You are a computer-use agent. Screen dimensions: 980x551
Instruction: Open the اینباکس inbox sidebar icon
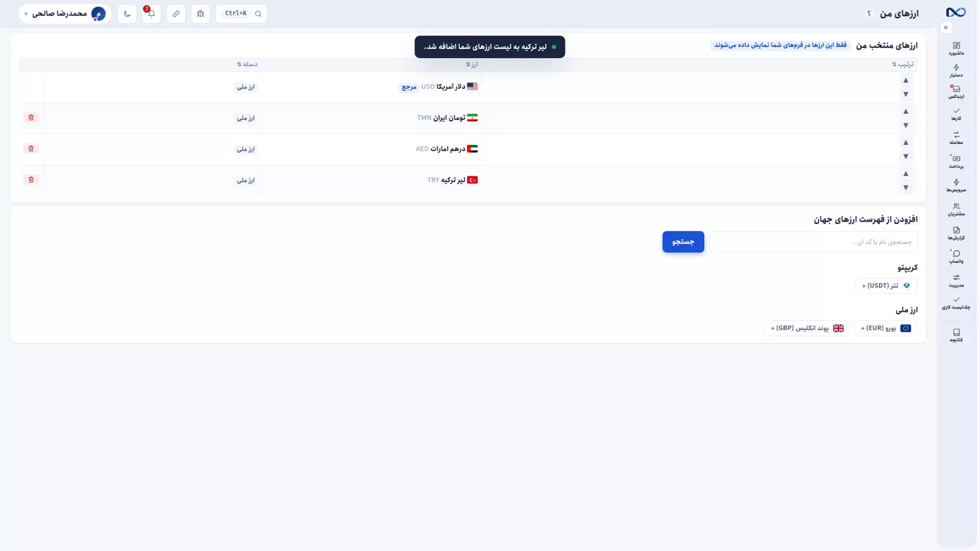(956, 92)
